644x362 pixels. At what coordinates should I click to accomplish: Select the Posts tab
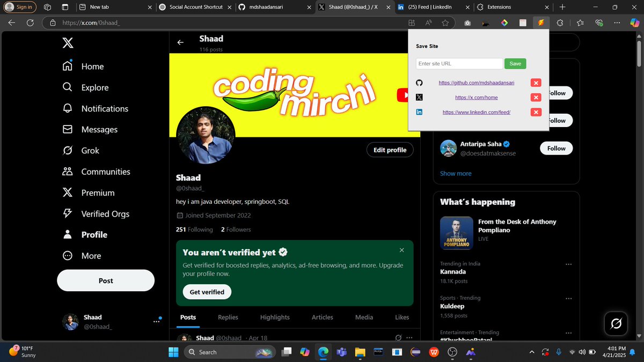tap(188, 317)
